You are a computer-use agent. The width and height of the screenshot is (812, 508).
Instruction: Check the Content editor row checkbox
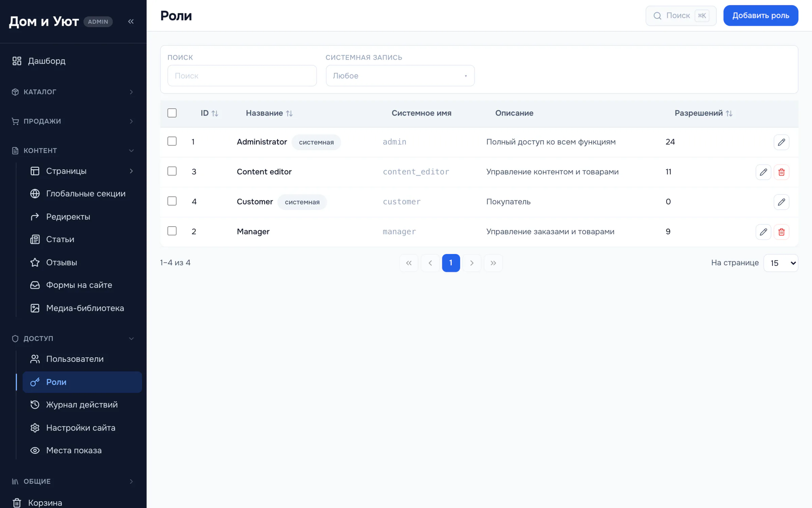click(172, 171)
